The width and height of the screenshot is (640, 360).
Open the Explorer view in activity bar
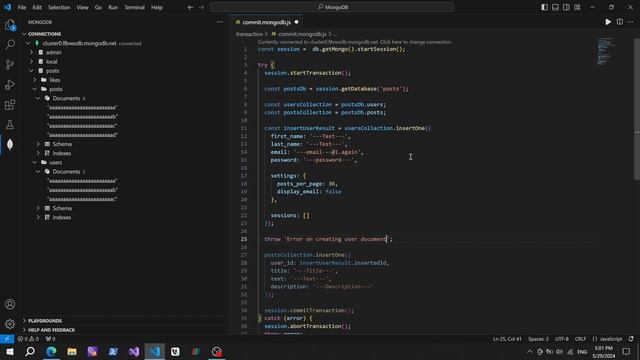point(10,25)
